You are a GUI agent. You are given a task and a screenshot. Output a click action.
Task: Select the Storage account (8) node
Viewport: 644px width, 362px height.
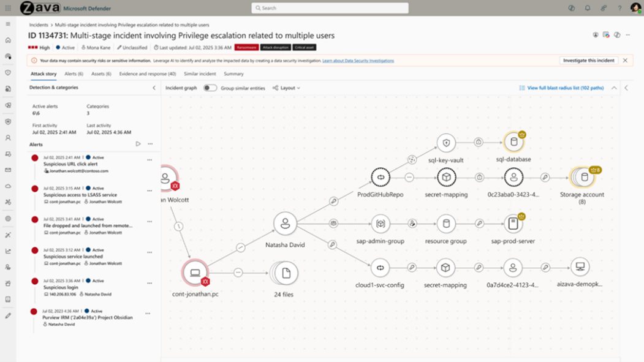pyautogui.click(x=583, y=177)
